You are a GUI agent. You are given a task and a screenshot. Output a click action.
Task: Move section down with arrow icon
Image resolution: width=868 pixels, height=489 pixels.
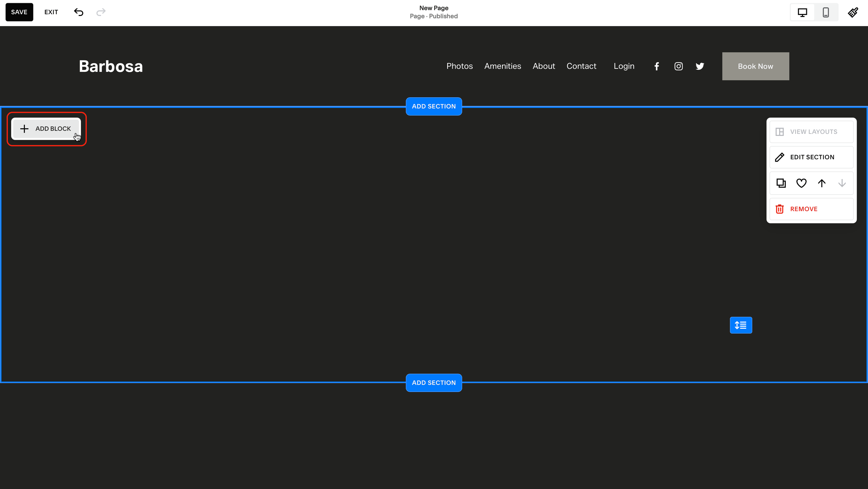842,183
